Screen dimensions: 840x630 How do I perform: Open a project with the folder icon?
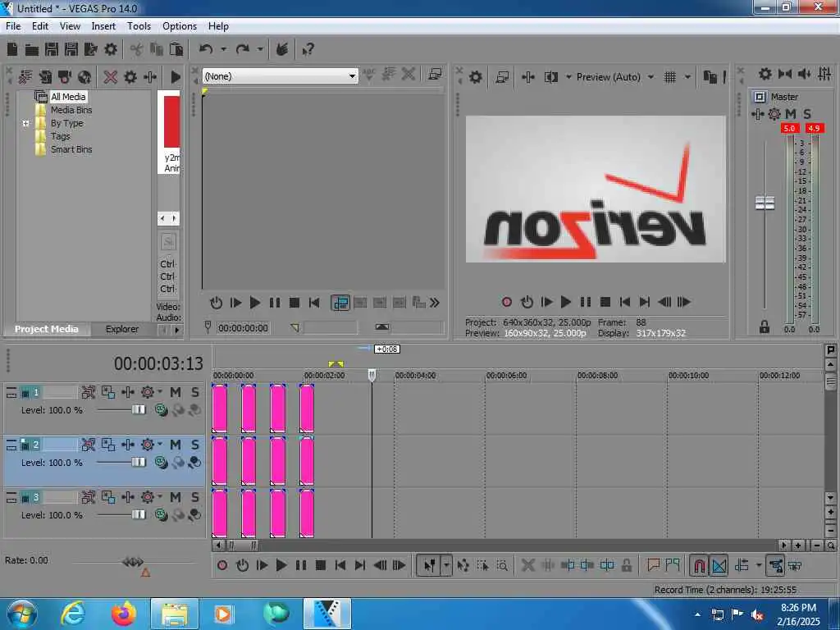coord(32,50)
